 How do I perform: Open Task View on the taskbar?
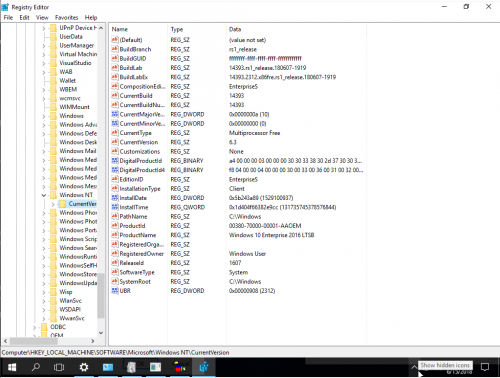tap(59, 367)
